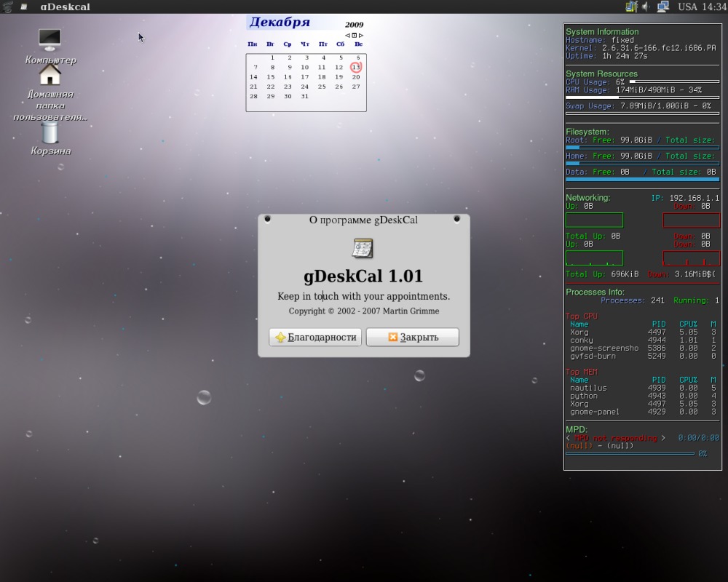Click the GNOME main menu icon in top panel
The width and height of the screenshot is (728, 582).
tap(7, 7)
